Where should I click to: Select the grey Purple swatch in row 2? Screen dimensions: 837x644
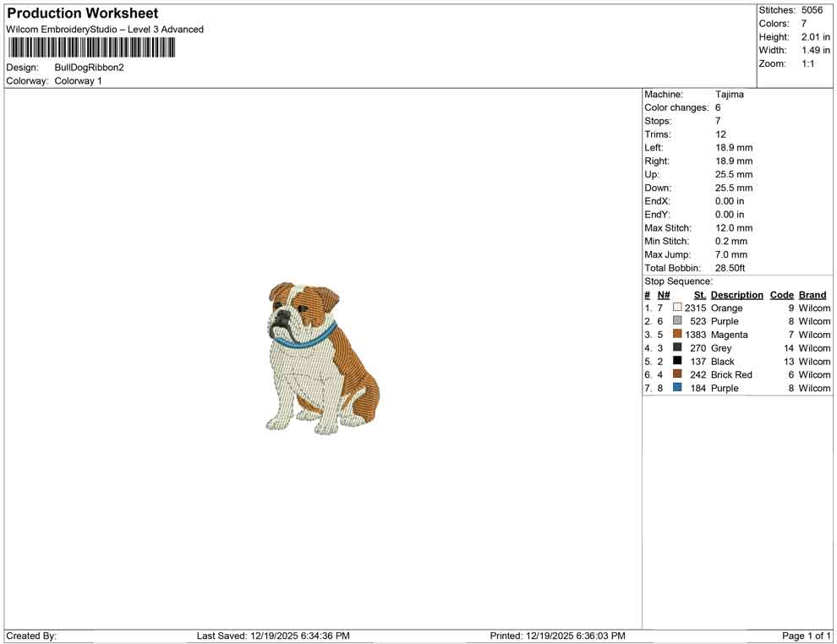[676, 321]
